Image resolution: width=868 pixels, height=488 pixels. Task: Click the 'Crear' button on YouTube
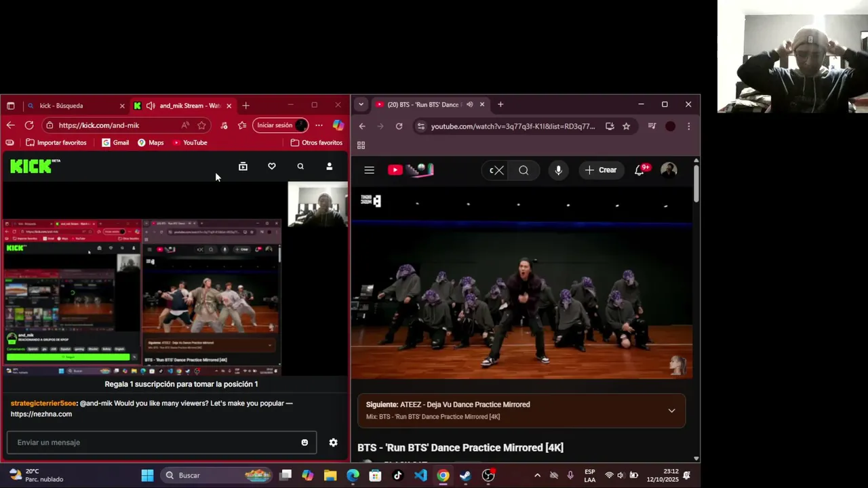(x=601, y=170)
